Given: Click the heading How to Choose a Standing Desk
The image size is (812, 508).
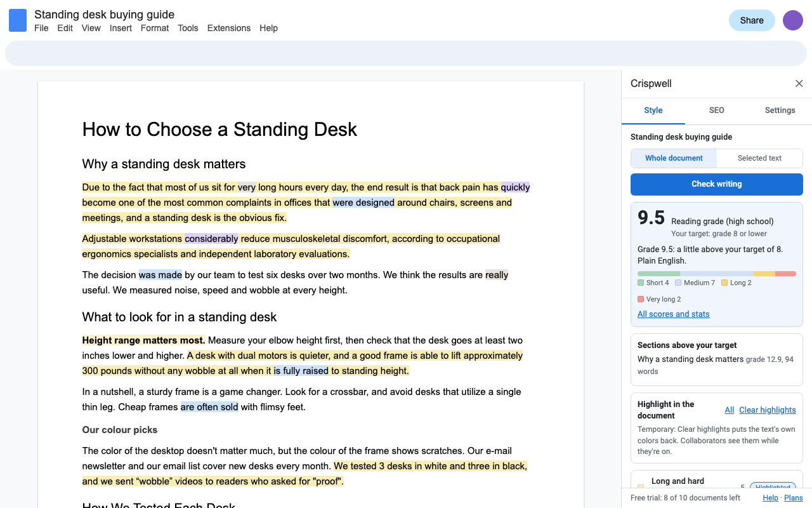Looking at the screenshot, I should click(x=219, y=130).
